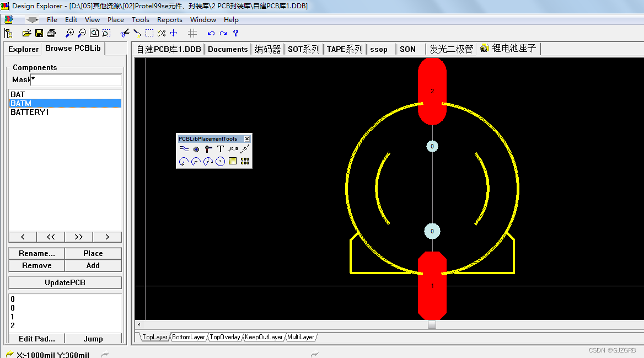This screenshot has height=358, width=644.
Task: Switch to the Explorer panel tab
Action: 23,49
